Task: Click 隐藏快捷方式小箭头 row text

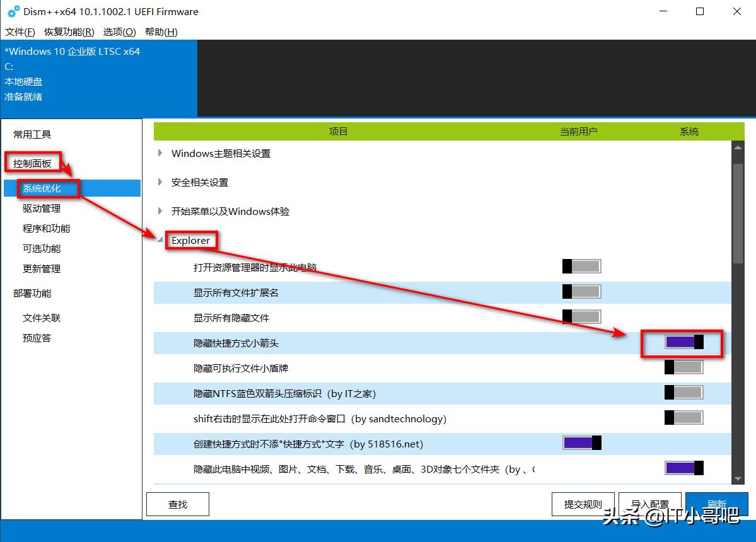Action: [x=236, y=343]
